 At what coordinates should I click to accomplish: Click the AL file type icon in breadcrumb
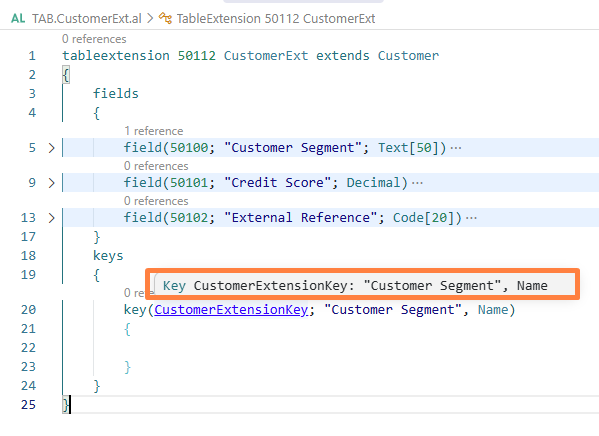pyautogui.click(x=18, y=18)
